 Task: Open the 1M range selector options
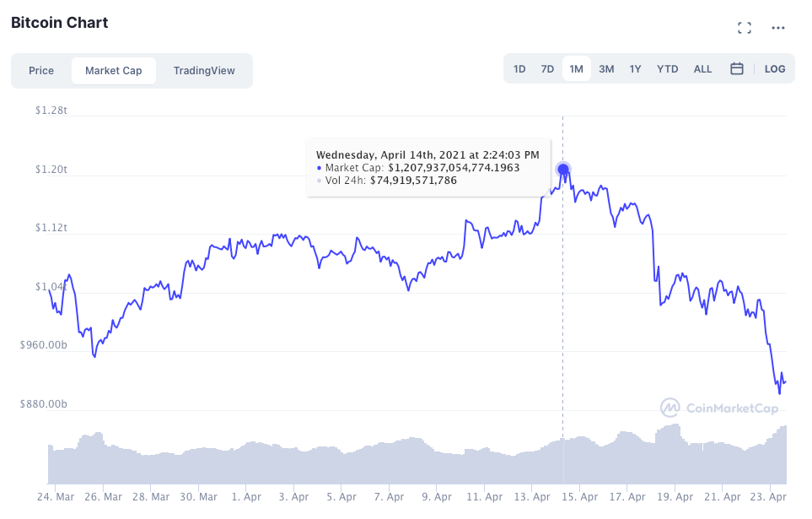tap(577, 68)
